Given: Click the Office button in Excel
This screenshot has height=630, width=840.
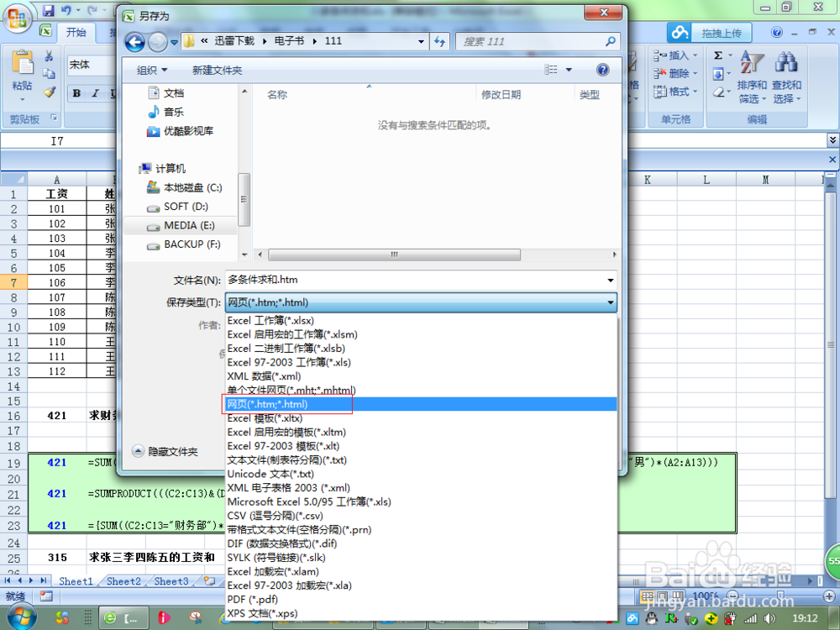Looking at the screenshot, I should tap(17, 20).
